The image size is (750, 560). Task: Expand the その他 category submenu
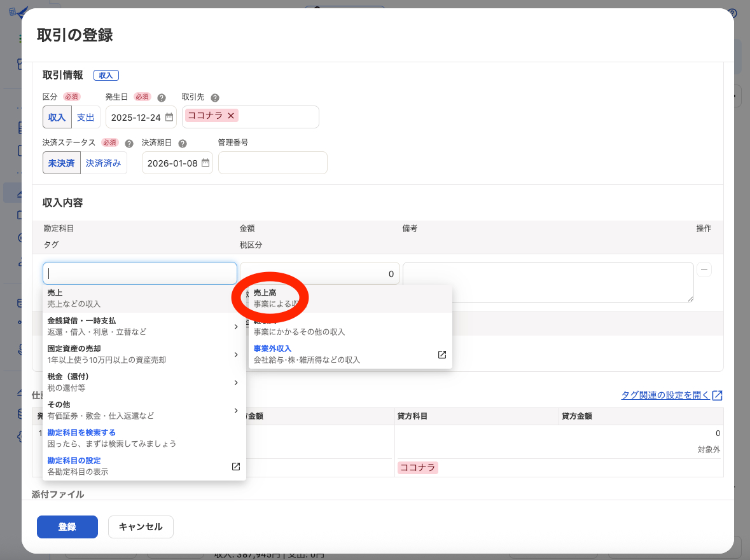(144, 410)
